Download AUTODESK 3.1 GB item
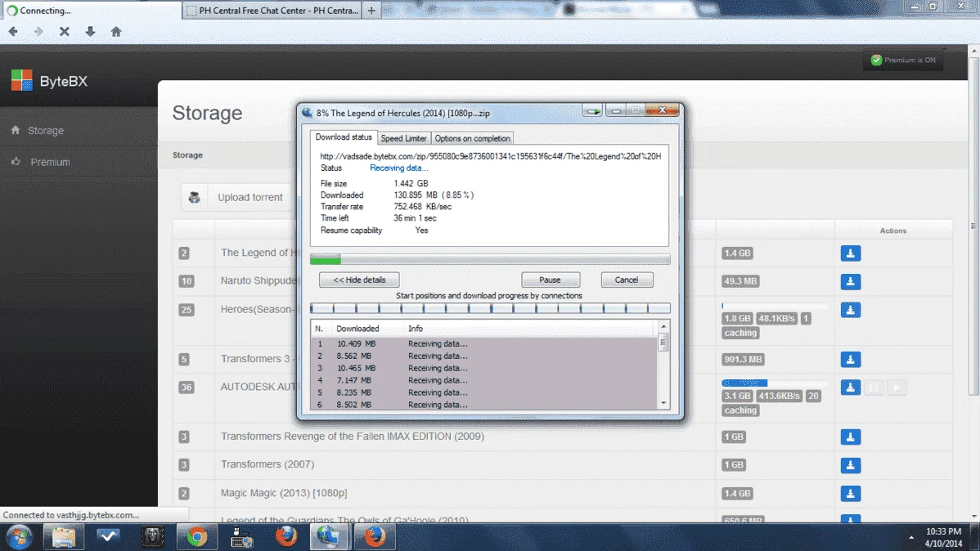 pos(851,387)
